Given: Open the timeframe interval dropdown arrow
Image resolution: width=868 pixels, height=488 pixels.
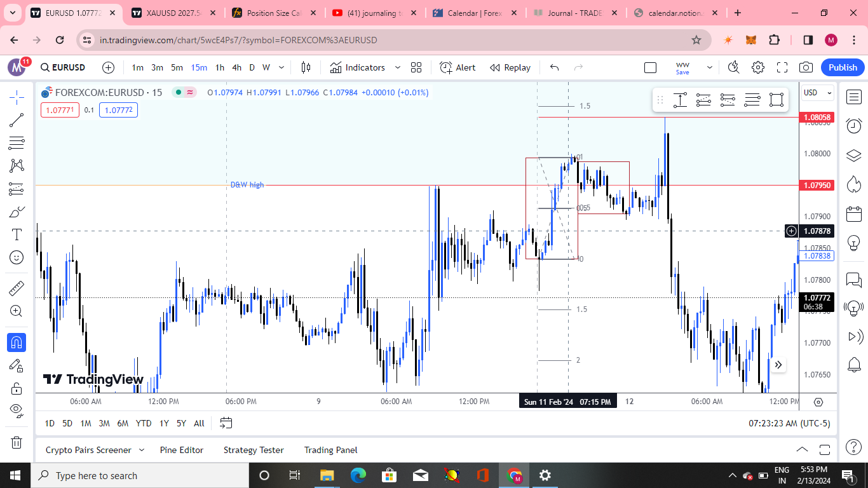Looking at the screenshot, I should coord(281,67).
